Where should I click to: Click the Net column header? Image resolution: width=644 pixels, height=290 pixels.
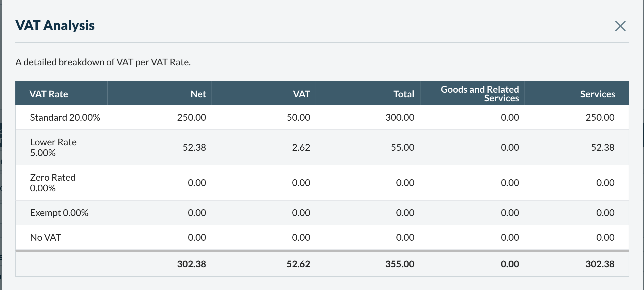(x=198, y=94)
